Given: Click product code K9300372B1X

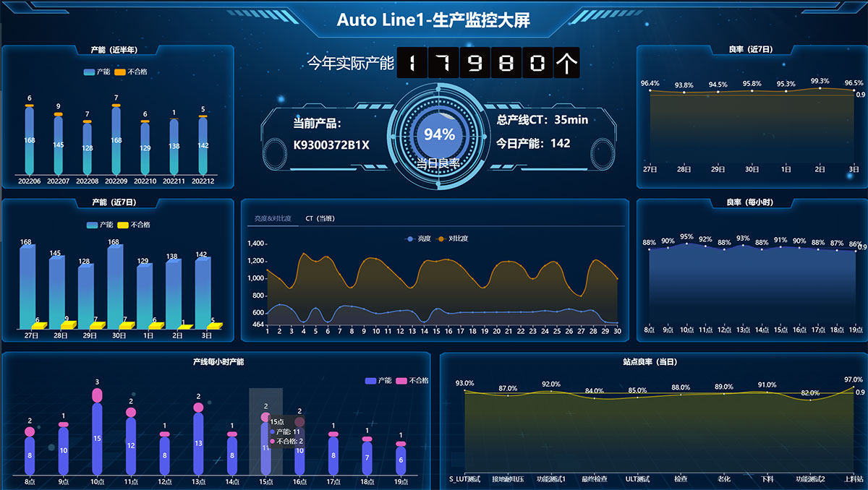Looking at the screenshot, I should coord(331,145).
